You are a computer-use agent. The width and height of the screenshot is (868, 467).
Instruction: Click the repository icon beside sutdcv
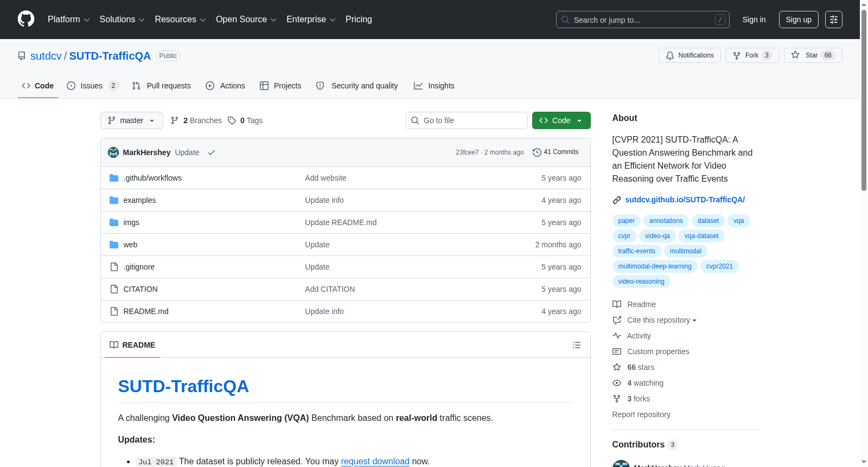click(22, 56)
